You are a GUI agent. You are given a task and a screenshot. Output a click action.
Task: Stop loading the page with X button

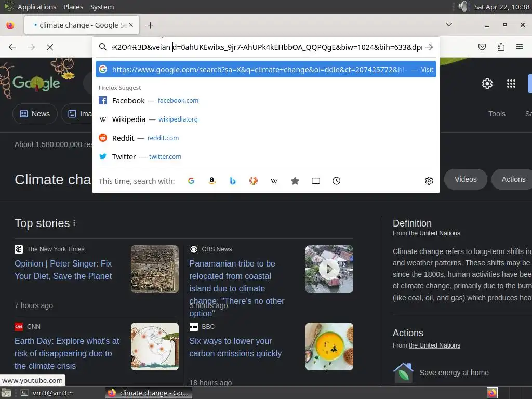[50, 47]
